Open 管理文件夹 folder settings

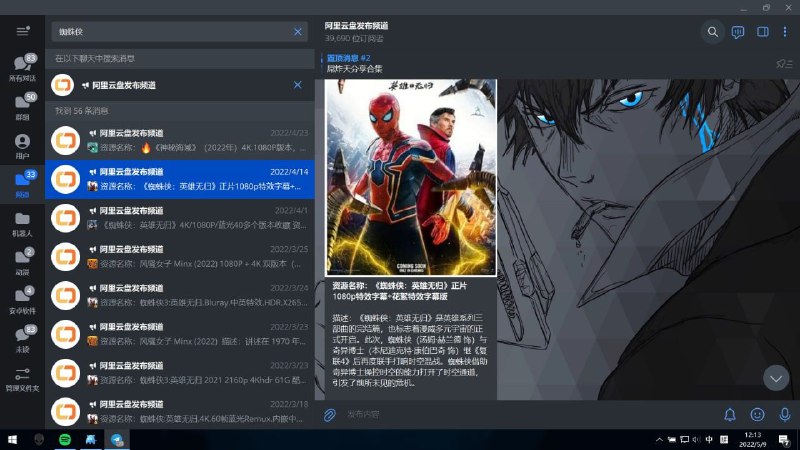(x=22, y=379)
